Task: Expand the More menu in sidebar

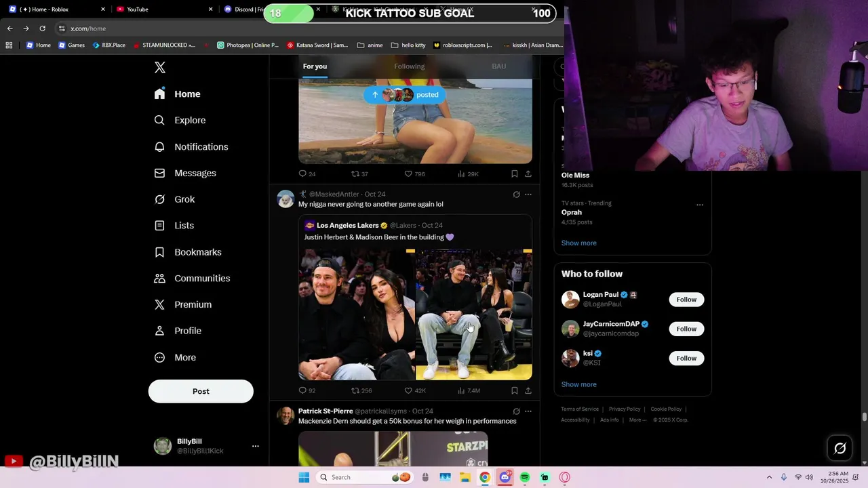Action: 175,357
